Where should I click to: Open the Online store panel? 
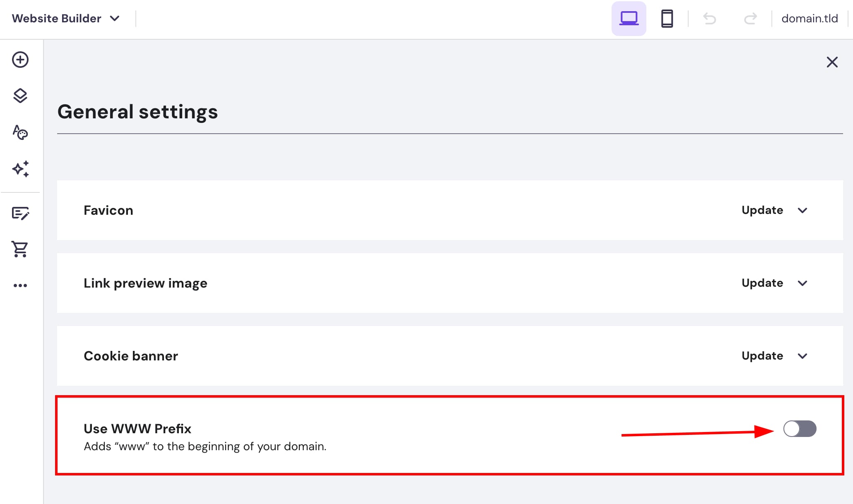(20, 249)
